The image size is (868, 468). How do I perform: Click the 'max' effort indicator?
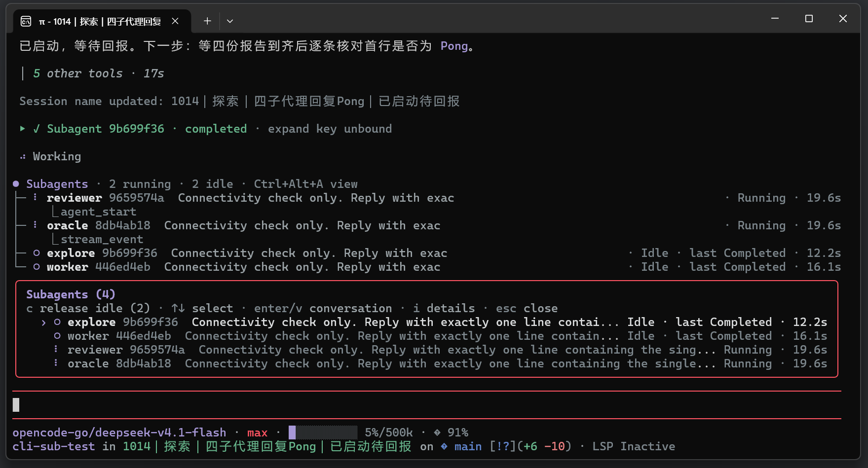pos(257,432)
